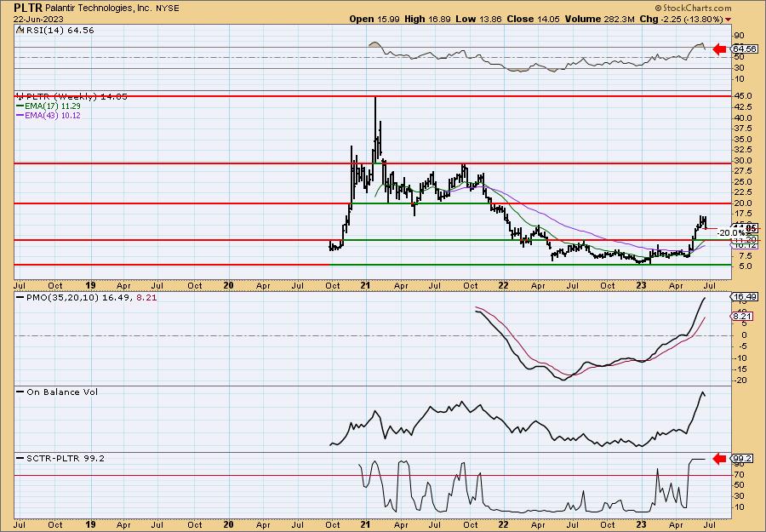Click the green line marker beside EMA(17)
The image size is (766, 532).
point(20,106)
